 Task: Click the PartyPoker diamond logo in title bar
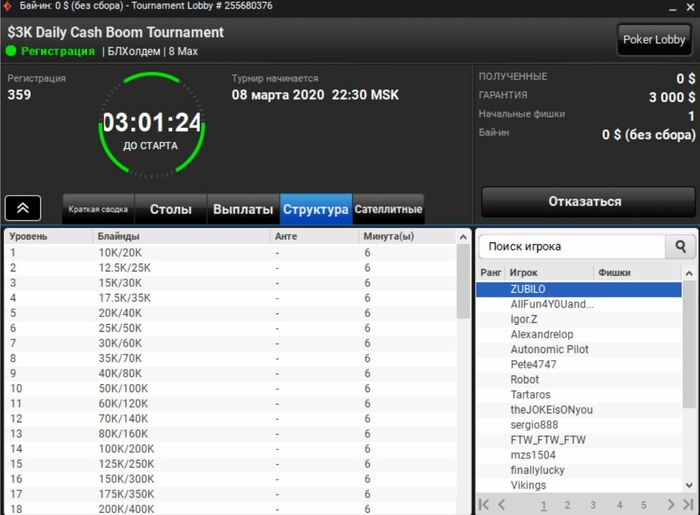[7, 6]
